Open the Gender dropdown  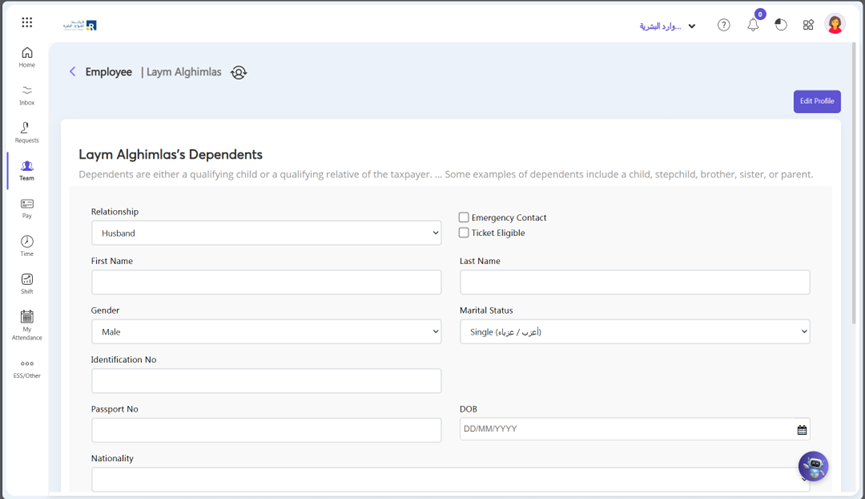(x=266, y=331)
